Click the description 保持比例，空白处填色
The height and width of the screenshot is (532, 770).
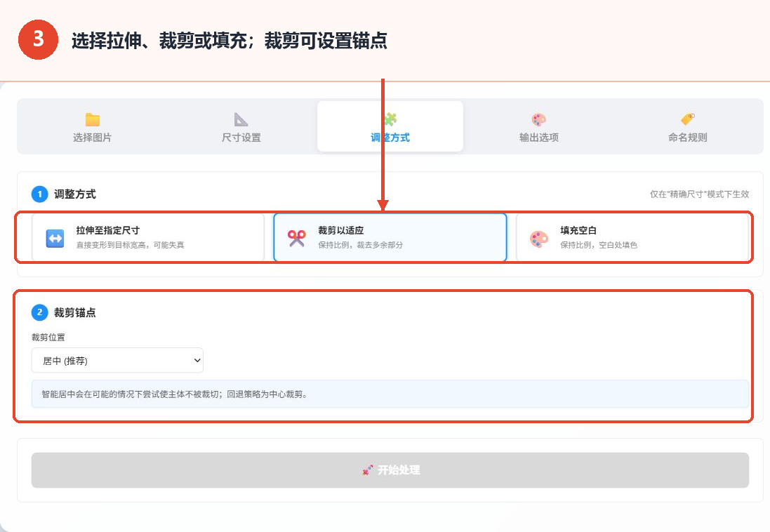point(599,245)
